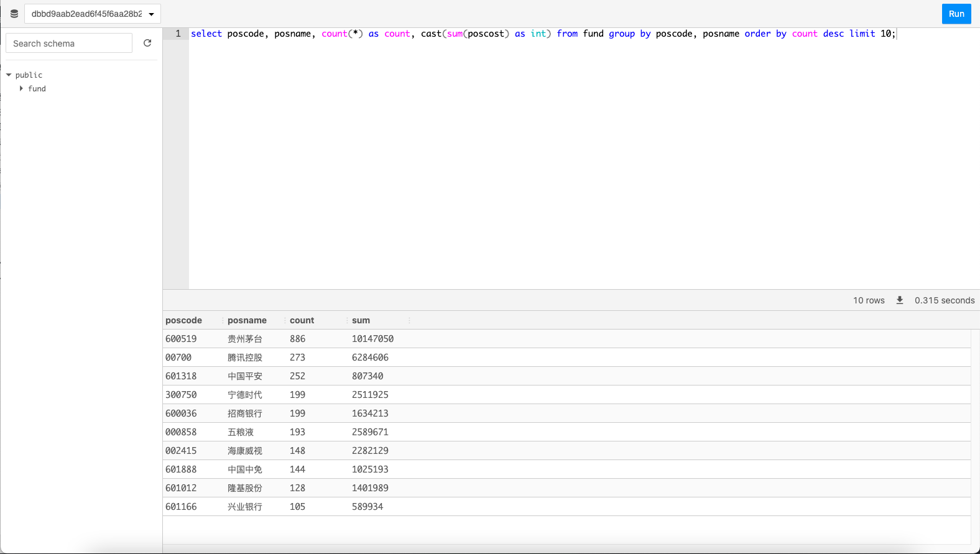Collapse the public schema node
Screen dimensions: 980x554
(x=9, y=75)
